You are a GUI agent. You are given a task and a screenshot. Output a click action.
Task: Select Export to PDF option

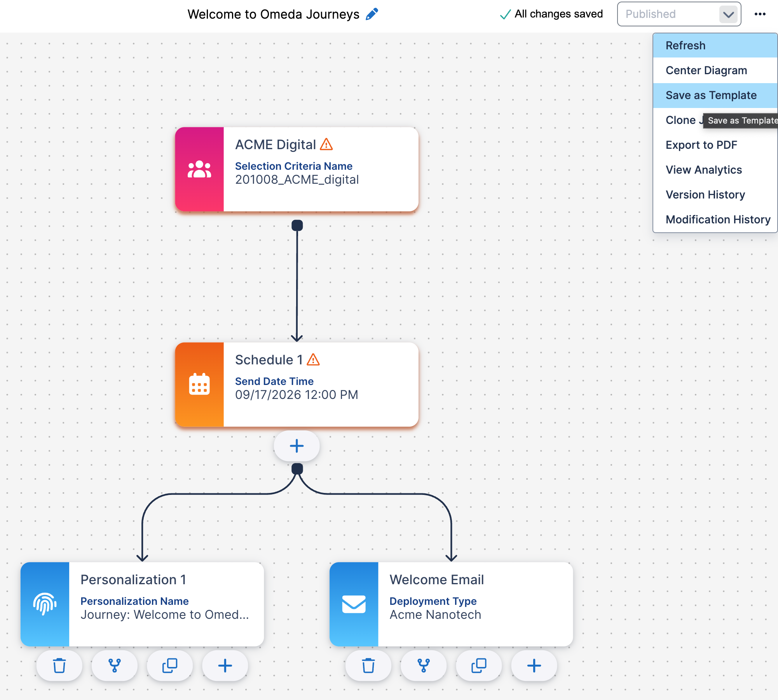tap(715, 145)
